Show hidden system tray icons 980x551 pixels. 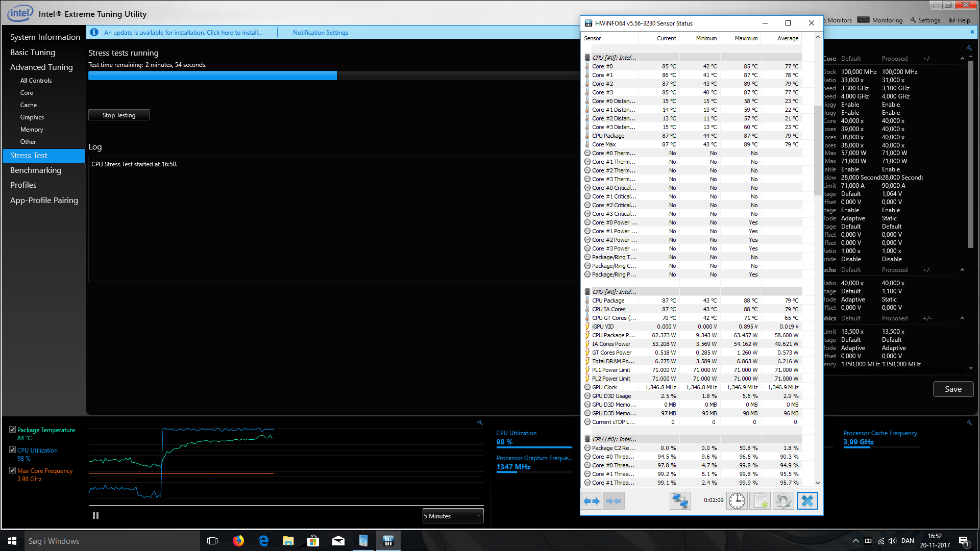pos(855,541)
